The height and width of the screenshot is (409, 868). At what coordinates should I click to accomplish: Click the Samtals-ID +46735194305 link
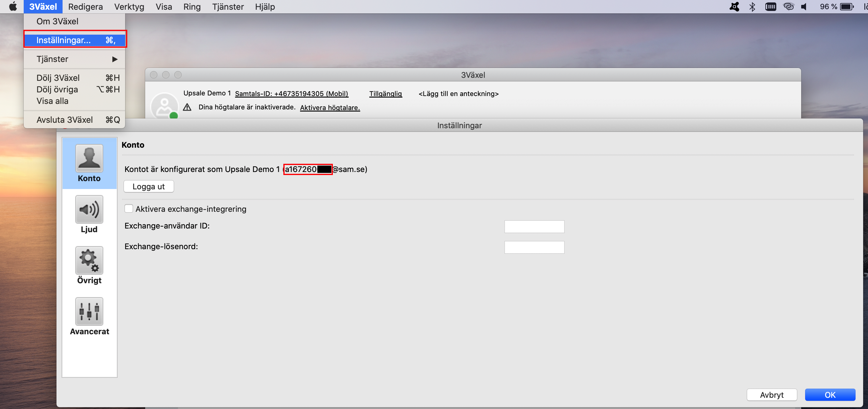click(x=292, y=94)
